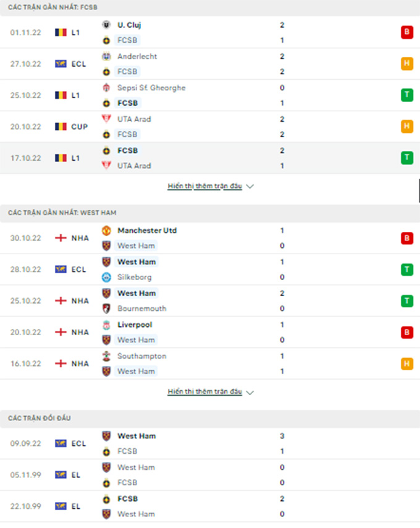Click the green T badge for West Ham vs Silkeborg

[x=407, y=270]
